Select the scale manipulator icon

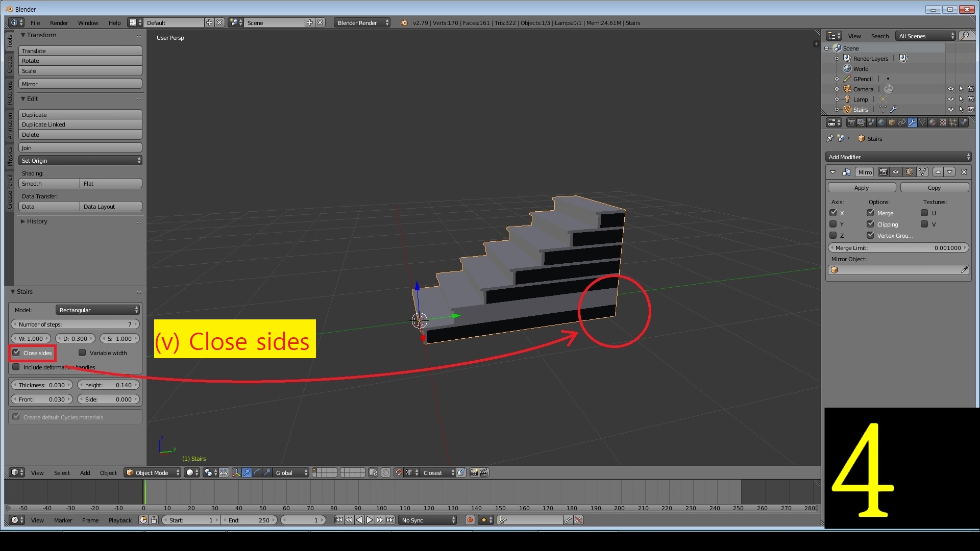(x=267, y=472)
